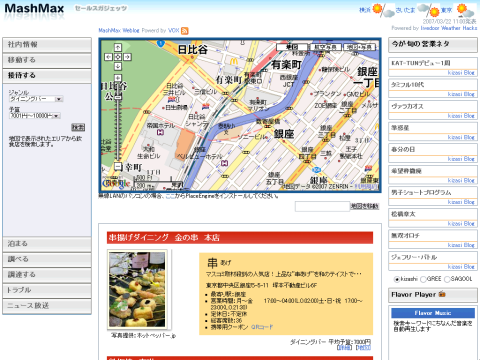This screenshot has height=360, width=480.
Task: Click the 横浜 weather sun icon
Action: tap(377, 8)
